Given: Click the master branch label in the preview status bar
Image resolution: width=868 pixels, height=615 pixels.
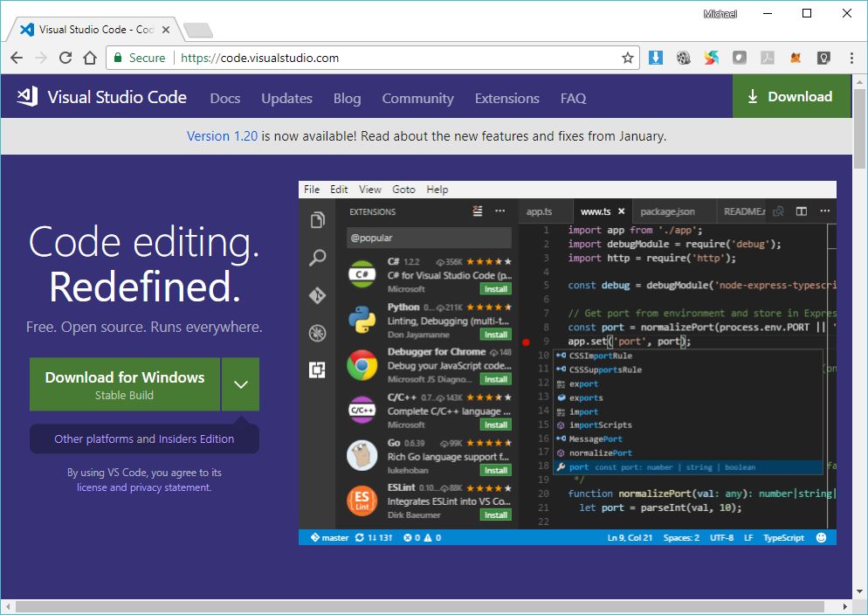Looking at the screenshot, I should point(330,537).
